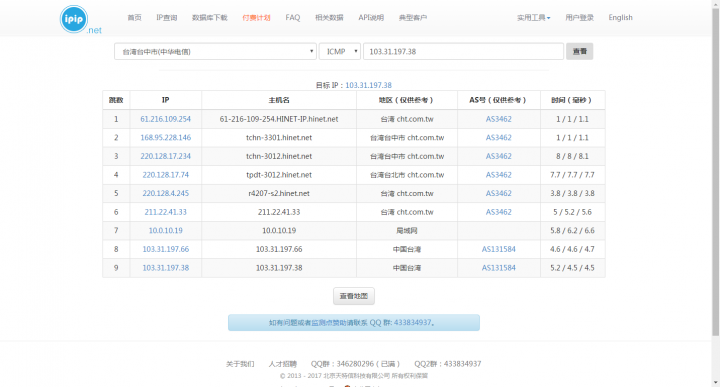The height and width of the screenshot is (387, 720).
Task: Click the scrollbar down arrow
Action: (x=715, y=382)
